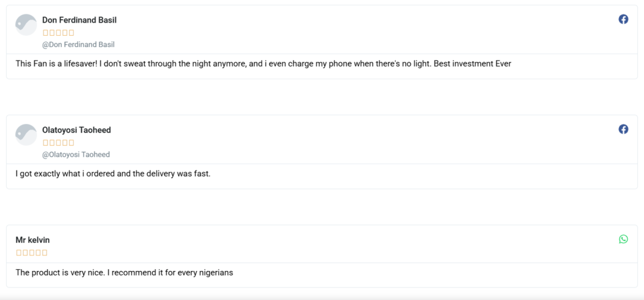Click Don Ferdinand Basil's avatar image

coord(26,25)
